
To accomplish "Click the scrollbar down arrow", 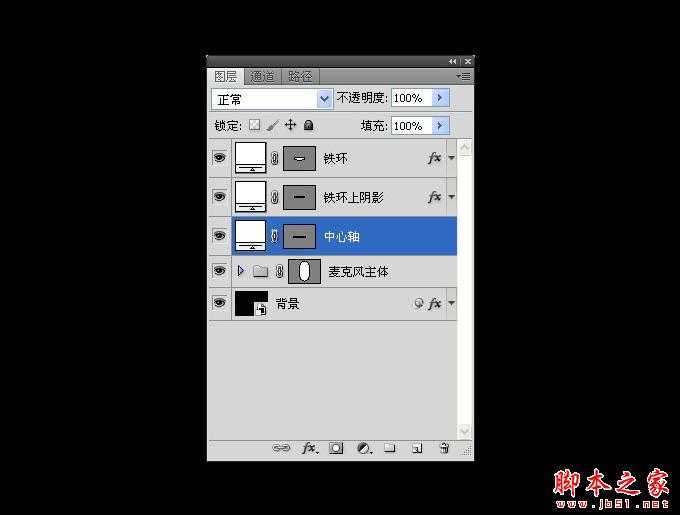I will click(464, 431).
